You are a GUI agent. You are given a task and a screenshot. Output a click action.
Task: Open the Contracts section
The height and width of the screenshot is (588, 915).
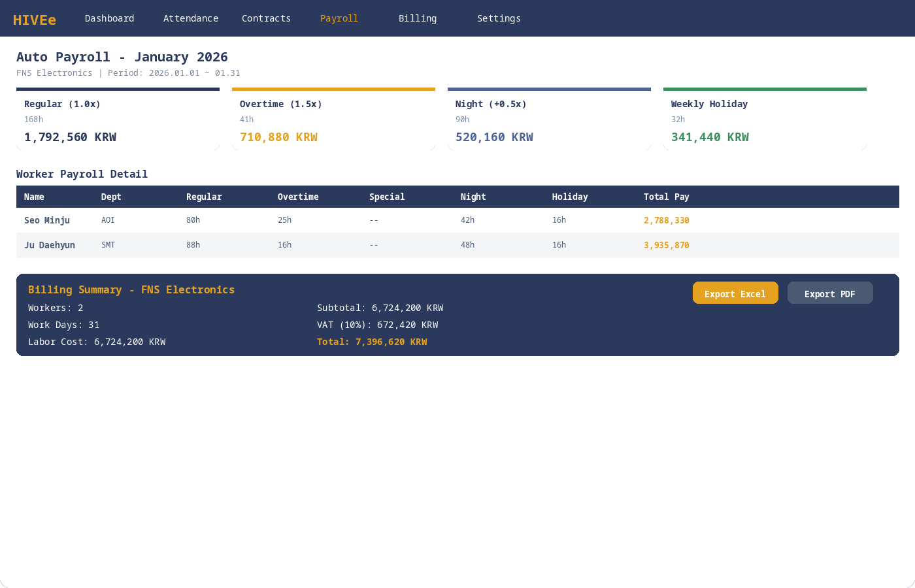(266, 18)
